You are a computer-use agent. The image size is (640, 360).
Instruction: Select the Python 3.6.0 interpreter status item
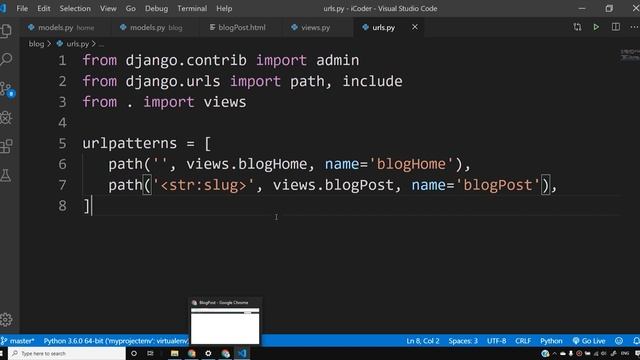point(116,341)
